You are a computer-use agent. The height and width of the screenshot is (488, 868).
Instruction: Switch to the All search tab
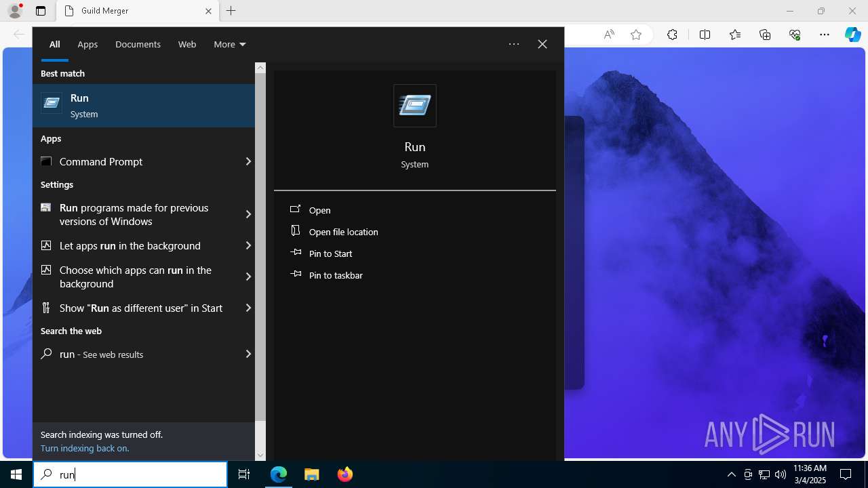pyautogui.click(x=55, y=44)
